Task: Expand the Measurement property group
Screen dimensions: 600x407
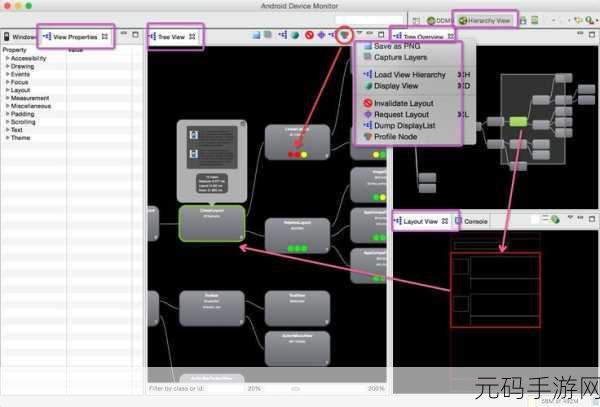Action: [x=7, y=98]
